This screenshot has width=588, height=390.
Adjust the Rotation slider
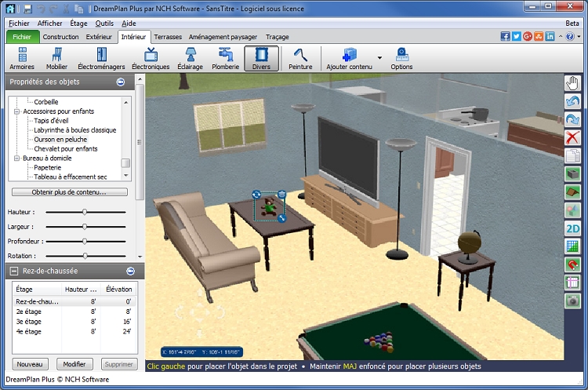pos(85,256)
